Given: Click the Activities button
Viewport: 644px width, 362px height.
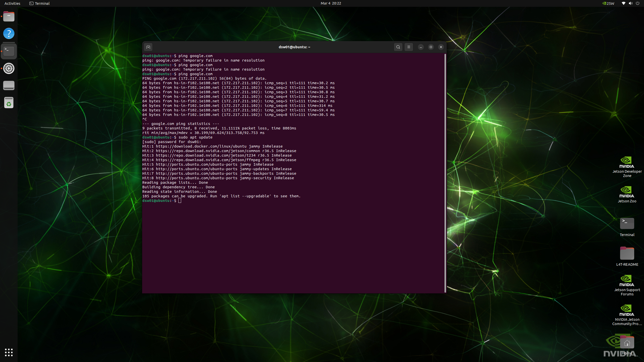Looking at the screenshot, I should click(x=12, y=3).
